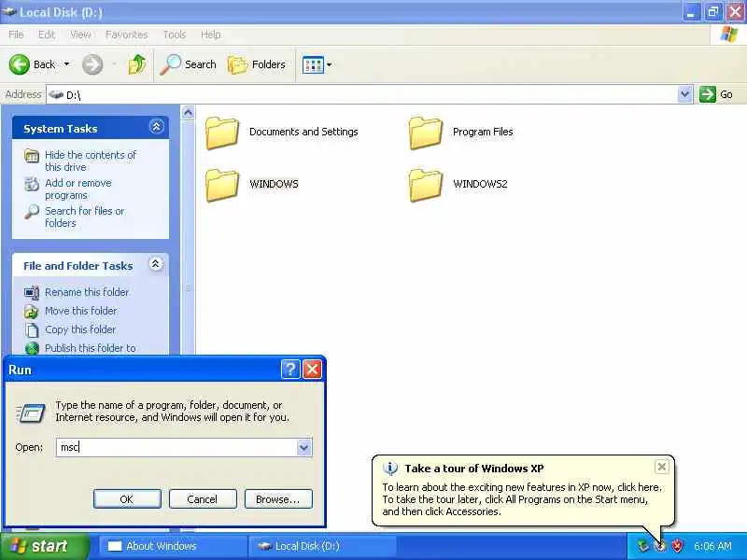Click OK in the Run dialog
This screenshot has width=747, height=560.
point(127,499)
